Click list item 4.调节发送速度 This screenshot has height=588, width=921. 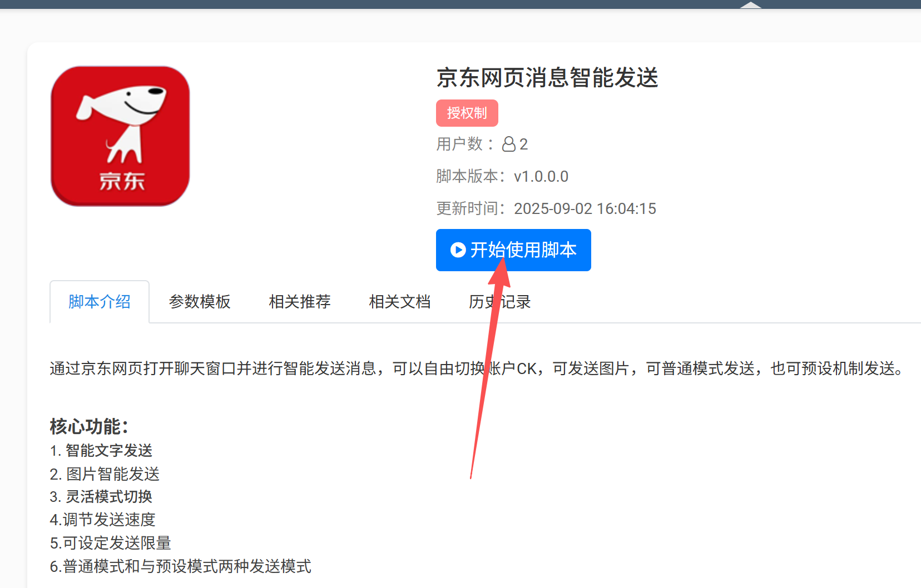(103, 520)
